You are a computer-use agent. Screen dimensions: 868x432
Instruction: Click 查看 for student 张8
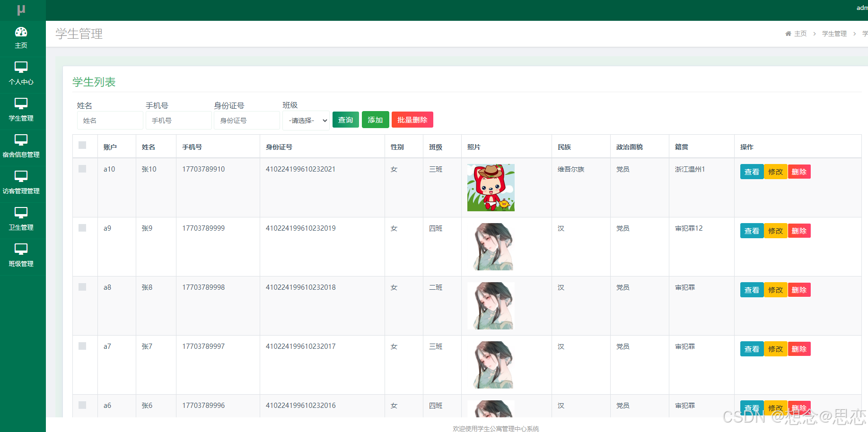(752, 290)
